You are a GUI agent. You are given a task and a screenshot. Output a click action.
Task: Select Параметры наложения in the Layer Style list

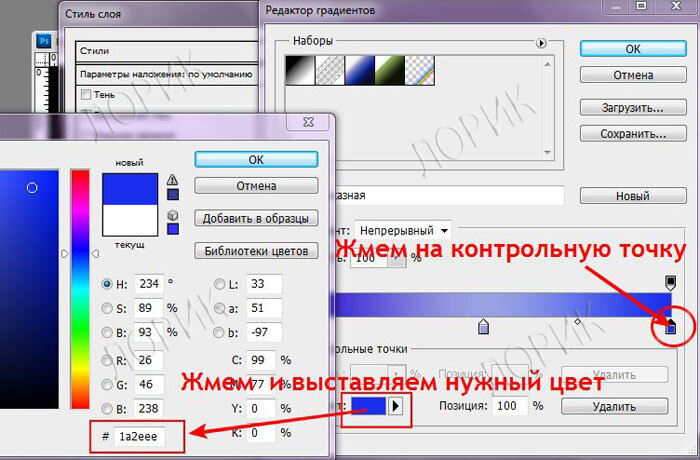pyautogui.click(x=166, y=74)
